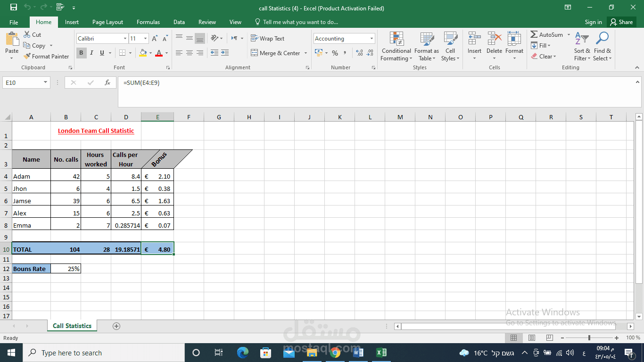Open the Sort & Filter menu
The image size is (644, 362).
coord(582,47)
